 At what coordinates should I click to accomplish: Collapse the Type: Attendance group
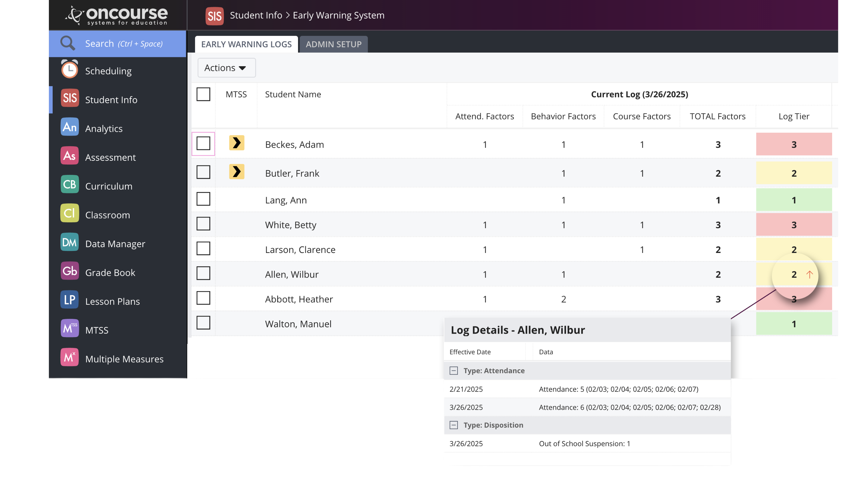click(454, 370)
